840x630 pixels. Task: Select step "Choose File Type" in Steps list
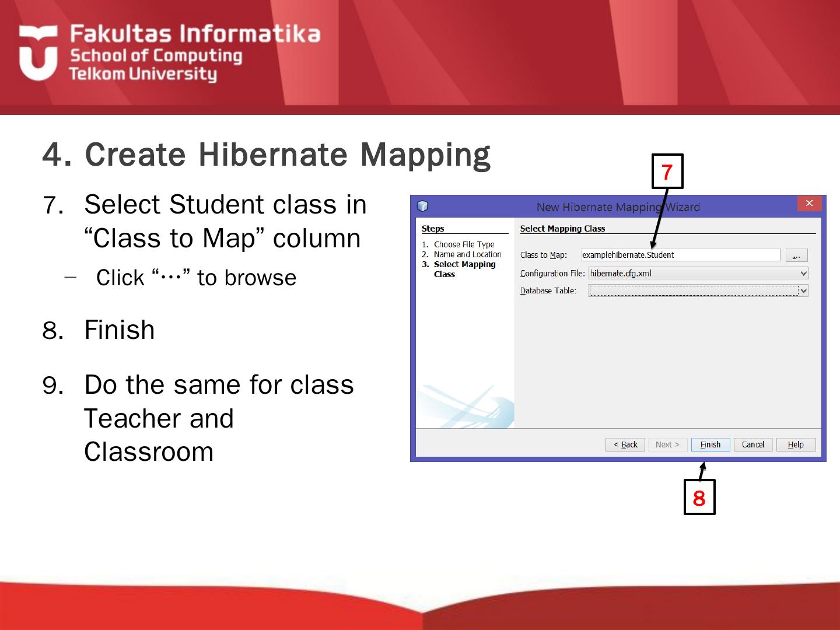(x=464, y=244)
